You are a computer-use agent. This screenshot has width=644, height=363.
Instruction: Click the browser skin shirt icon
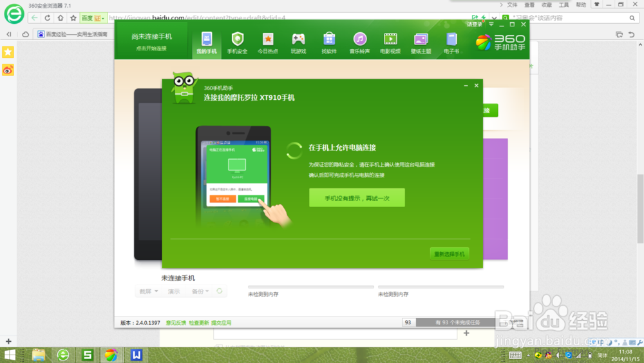click(597, 4)
